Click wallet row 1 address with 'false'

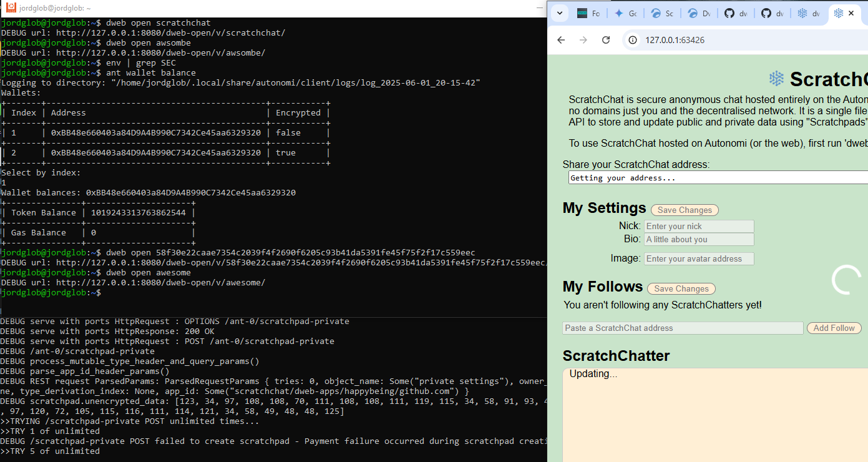pyautogui.click(x=156, y=133)
